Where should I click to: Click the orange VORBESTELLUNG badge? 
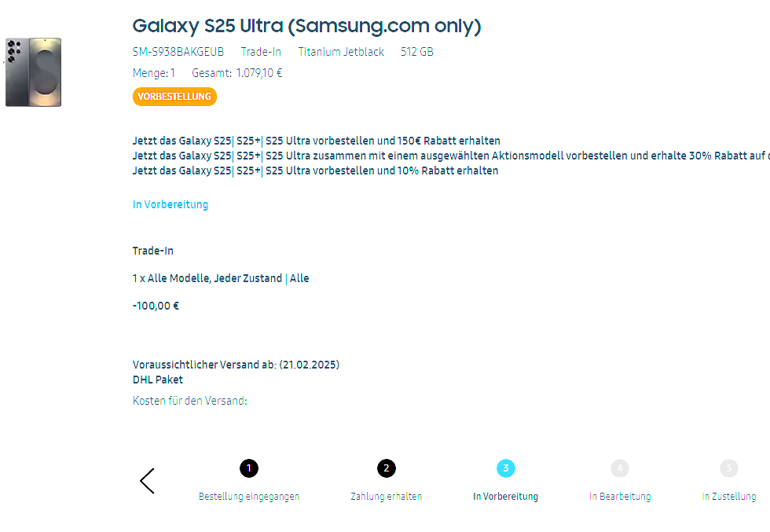click(x=174, y=97)
